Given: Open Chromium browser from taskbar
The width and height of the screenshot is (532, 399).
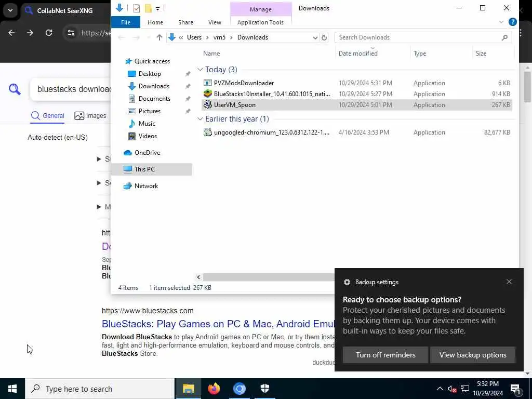Looking at the screenshot, I should 239,389.
